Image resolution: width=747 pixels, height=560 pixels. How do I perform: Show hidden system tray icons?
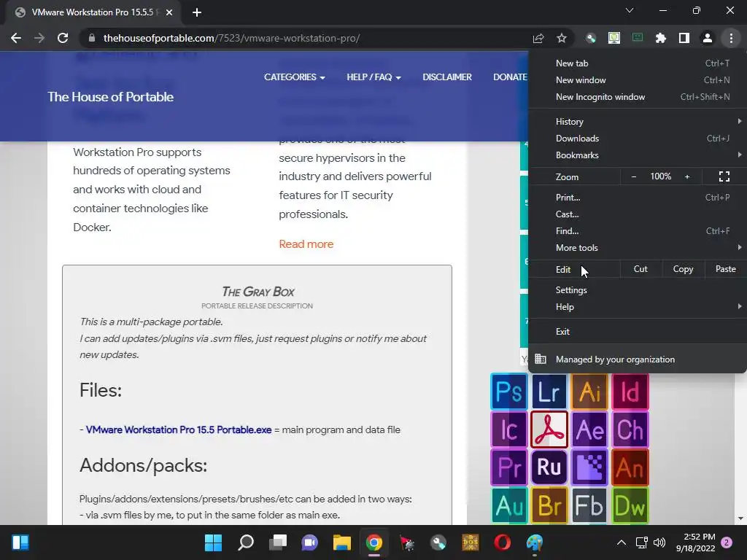coord(622,542)
